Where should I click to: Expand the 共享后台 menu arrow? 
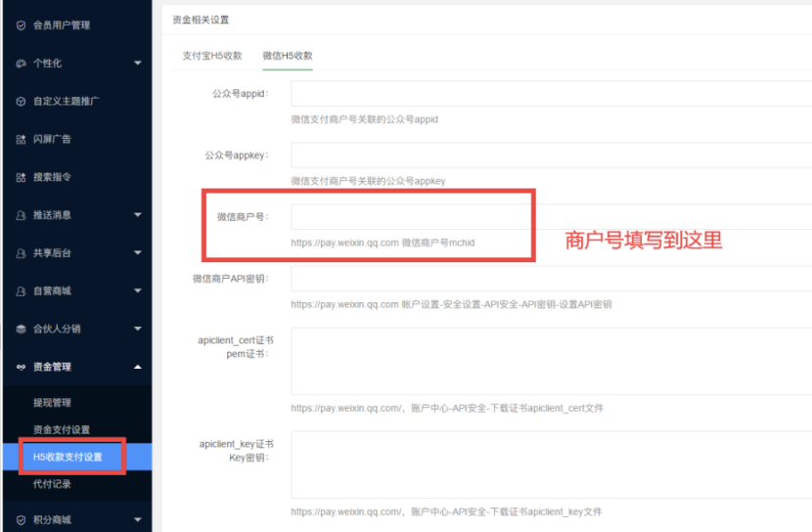click(x=138, y=252)
